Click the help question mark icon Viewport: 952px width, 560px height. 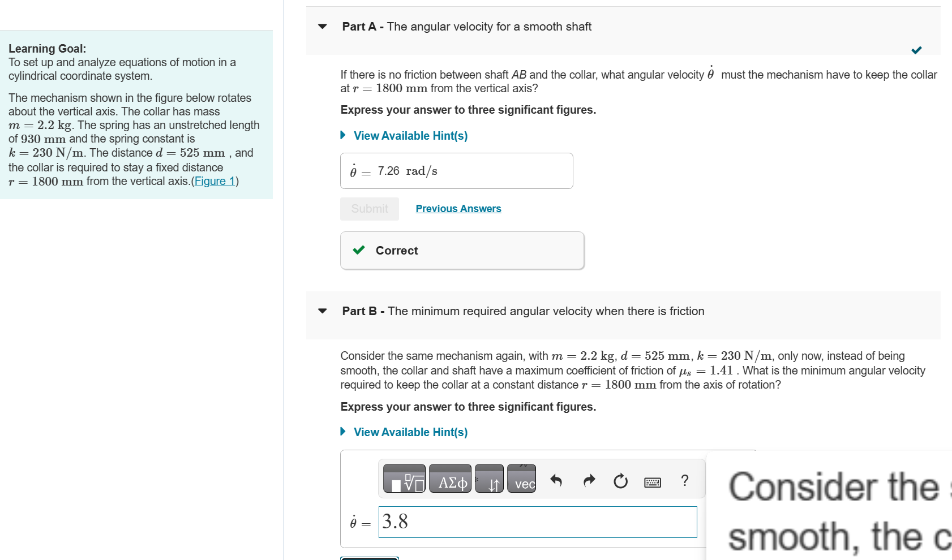click(684, 481)
